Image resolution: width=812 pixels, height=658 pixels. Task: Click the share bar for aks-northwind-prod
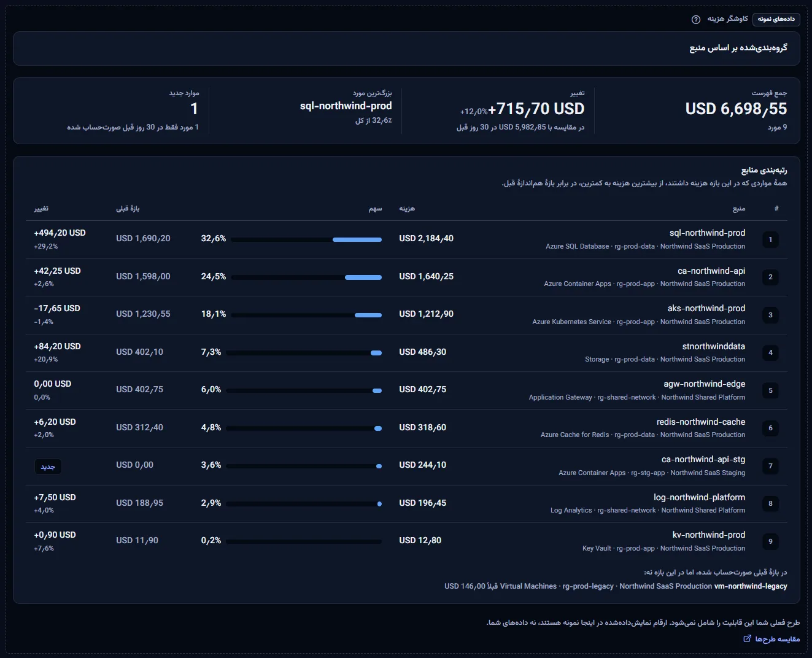[x=306, y=315]
